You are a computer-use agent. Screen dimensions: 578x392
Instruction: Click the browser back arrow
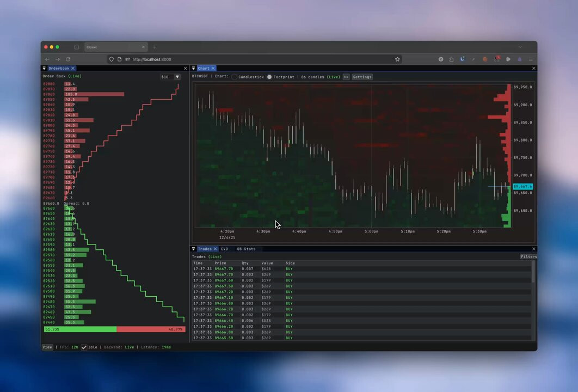pyautogui.click(x=47, y=59)
